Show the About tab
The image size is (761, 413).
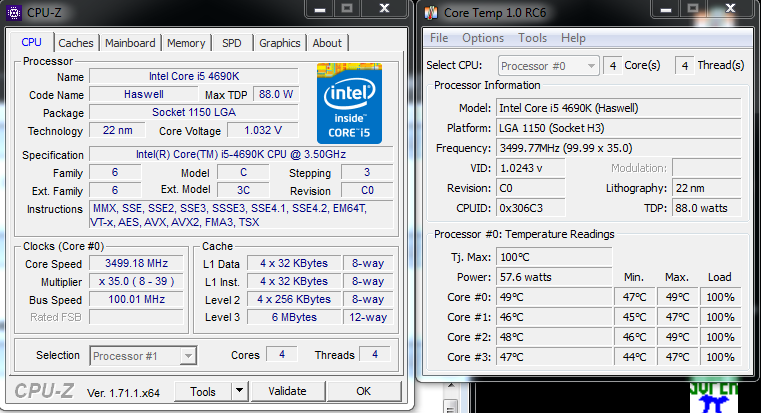[x=327, y=43]
